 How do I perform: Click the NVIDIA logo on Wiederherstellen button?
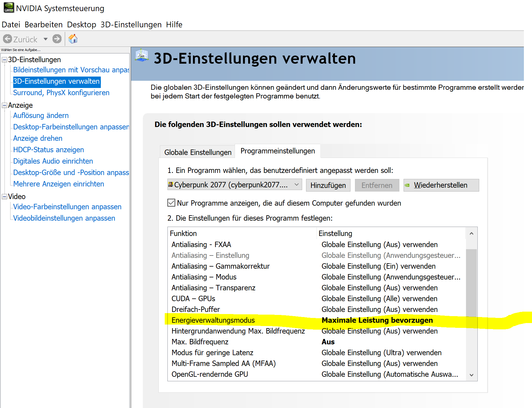pyautogui.click(x=407, y=185)
